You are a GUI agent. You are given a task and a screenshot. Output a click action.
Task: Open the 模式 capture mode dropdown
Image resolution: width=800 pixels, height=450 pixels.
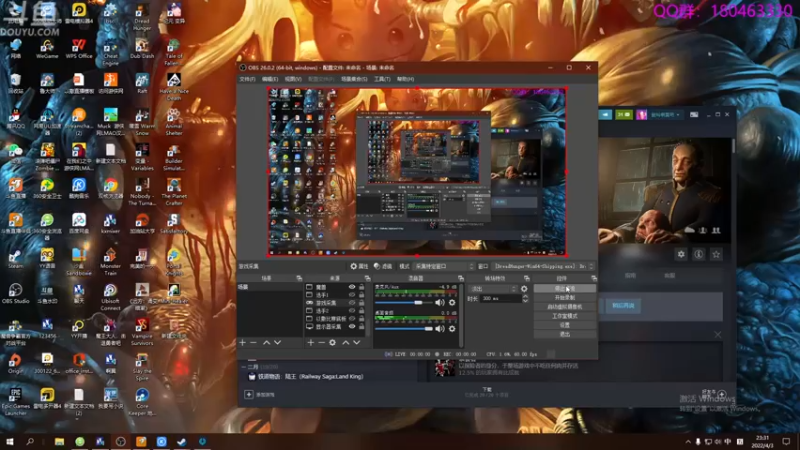444,266
